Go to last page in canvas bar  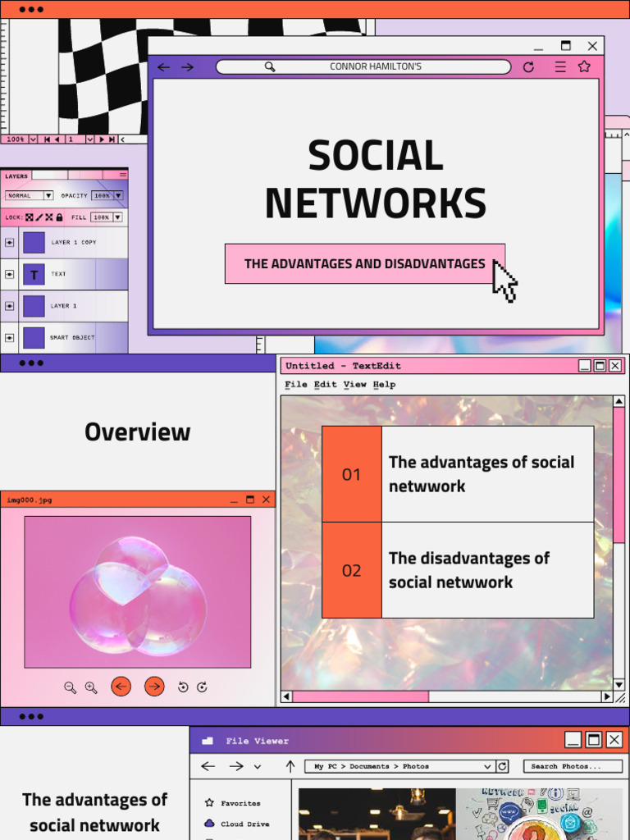(x=112, y=139)
